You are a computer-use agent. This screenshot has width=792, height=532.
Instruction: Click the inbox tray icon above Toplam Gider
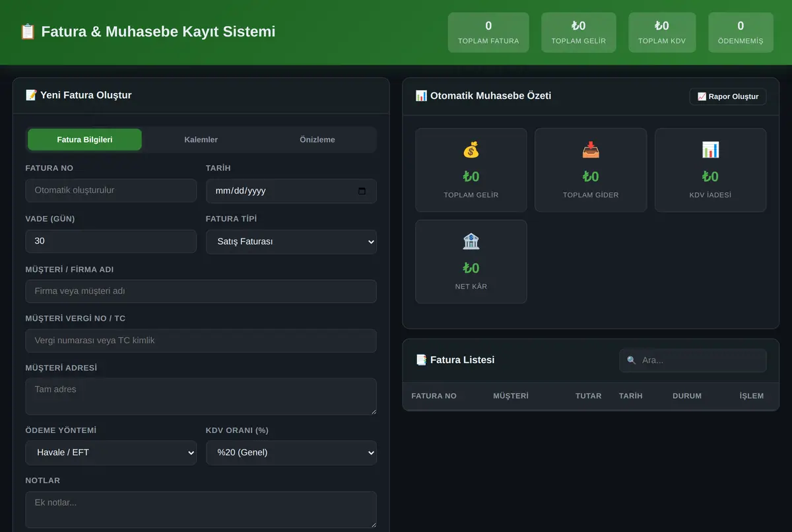coord(591,150)
